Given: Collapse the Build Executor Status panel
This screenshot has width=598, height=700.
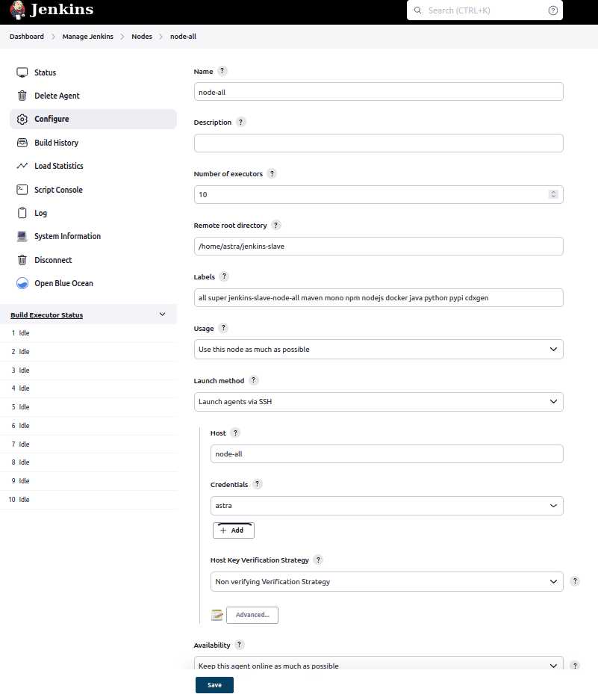Looking at the screenshot, I should click(x=163, y=315).
